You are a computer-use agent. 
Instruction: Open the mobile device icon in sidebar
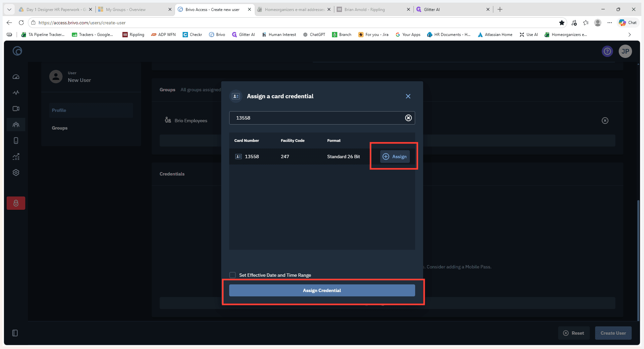click(16, 141)
